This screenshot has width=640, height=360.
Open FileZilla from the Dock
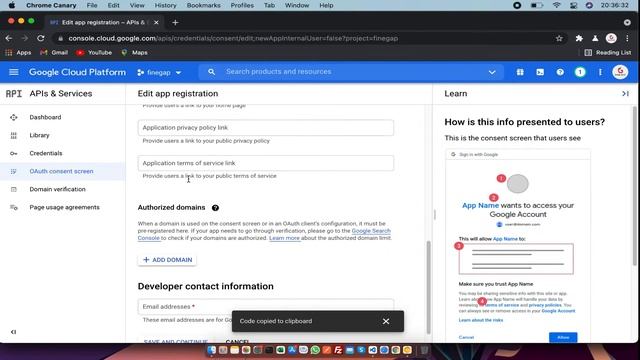click(338, 350)
